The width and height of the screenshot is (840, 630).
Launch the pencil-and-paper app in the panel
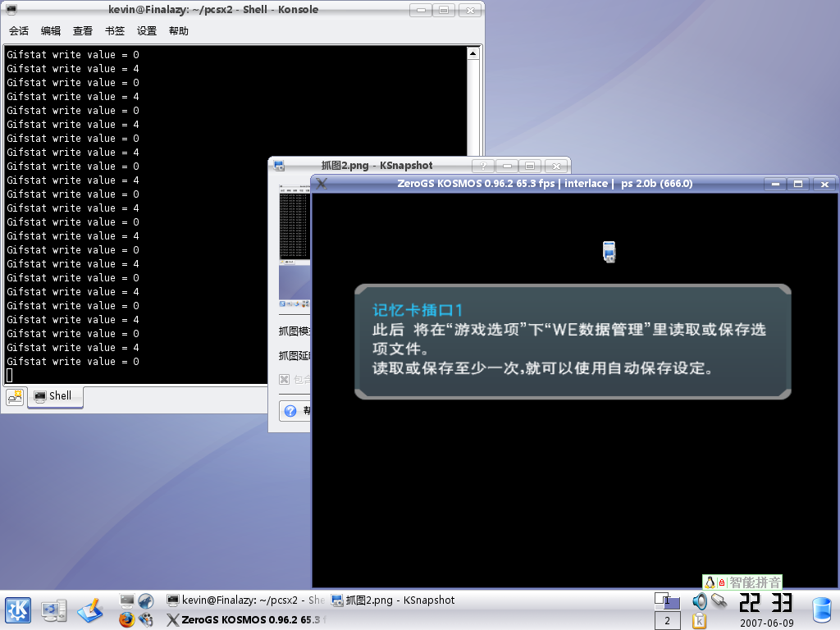90,610
